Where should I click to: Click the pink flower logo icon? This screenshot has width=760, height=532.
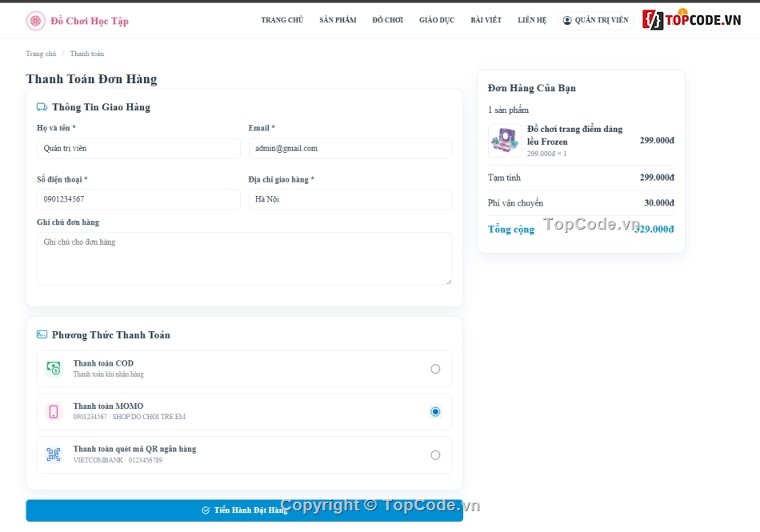pos(35,21)
